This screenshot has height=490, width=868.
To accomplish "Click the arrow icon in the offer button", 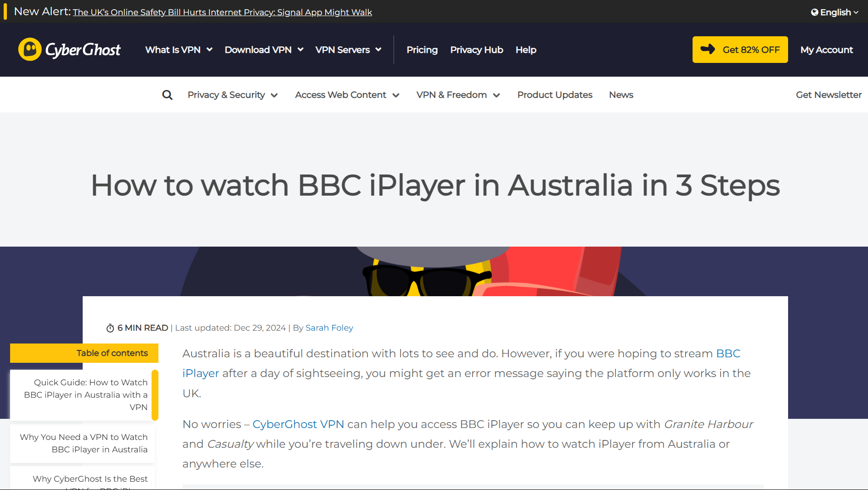I will click(708, 49).
